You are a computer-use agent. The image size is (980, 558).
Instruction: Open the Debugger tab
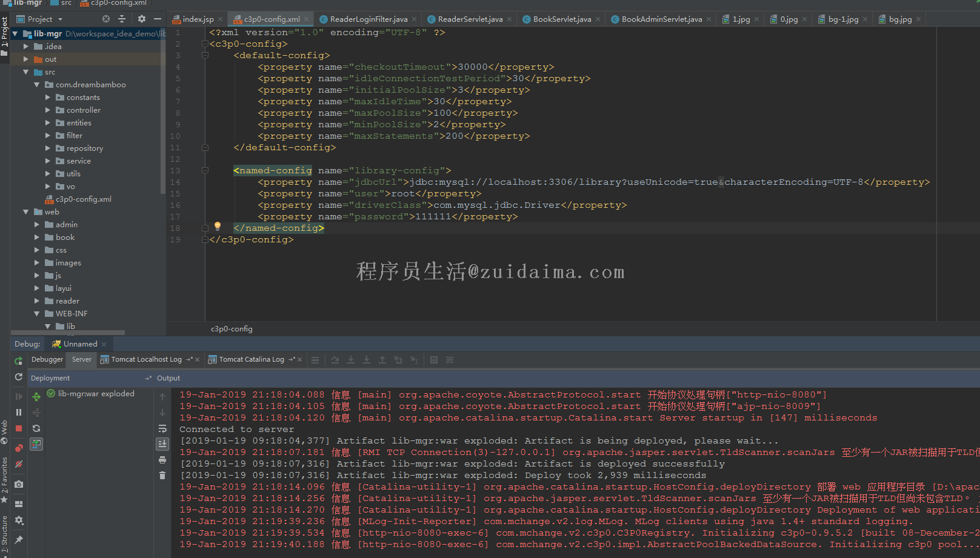[47, 359]
